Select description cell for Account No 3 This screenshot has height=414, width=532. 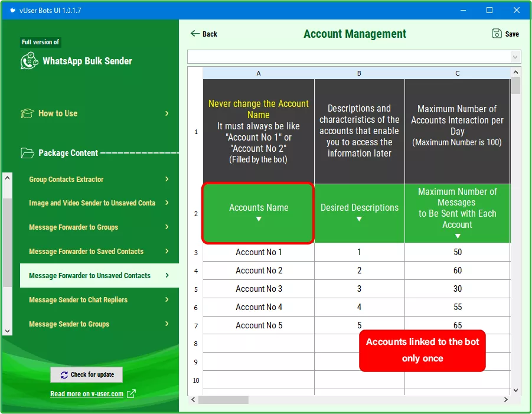pos(360,289)
